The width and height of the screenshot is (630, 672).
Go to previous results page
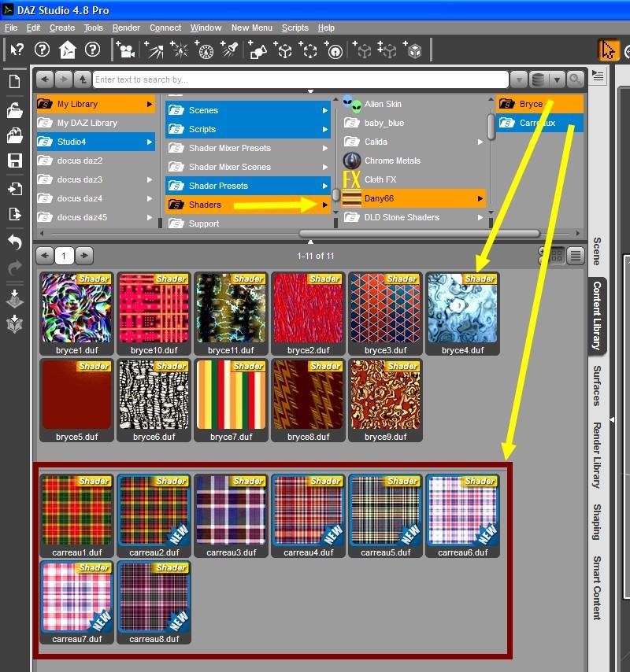45,256
